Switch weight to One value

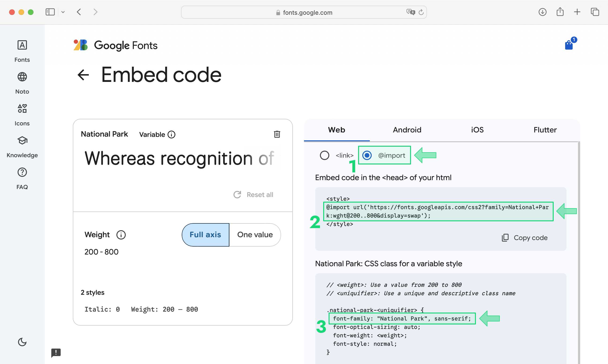click(255, 235)
